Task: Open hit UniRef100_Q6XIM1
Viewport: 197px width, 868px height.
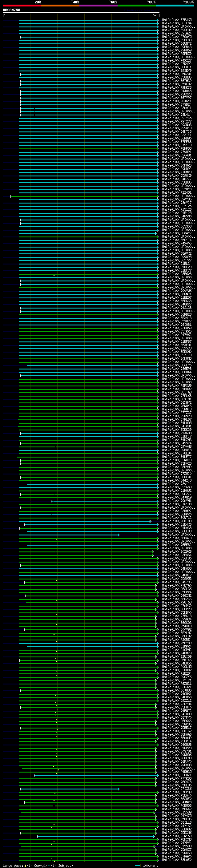Action: (x=177, y=399)
